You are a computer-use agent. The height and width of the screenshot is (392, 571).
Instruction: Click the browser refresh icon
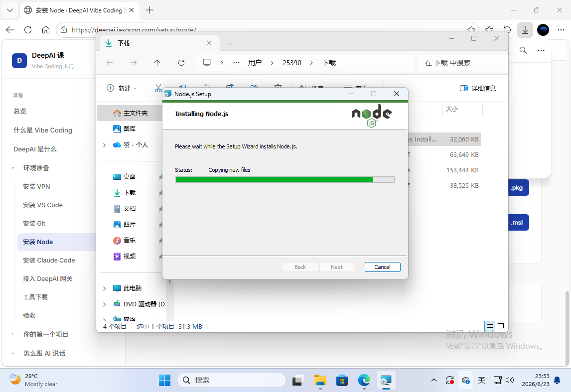tap(28, 30)
